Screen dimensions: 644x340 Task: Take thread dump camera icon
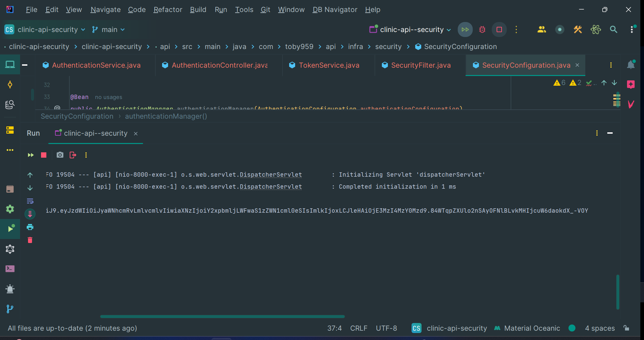60,155
